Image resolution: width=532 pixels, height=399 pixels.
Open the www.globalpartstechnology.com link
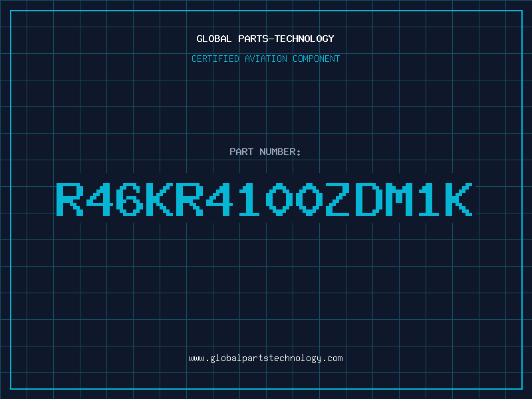265,358
